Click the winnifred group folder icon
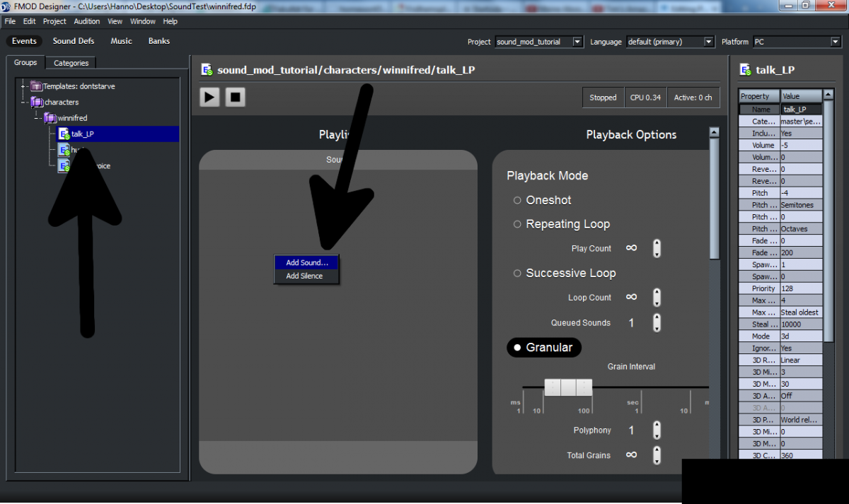Viewport: 849px width, 504px height. pos(50,118)
